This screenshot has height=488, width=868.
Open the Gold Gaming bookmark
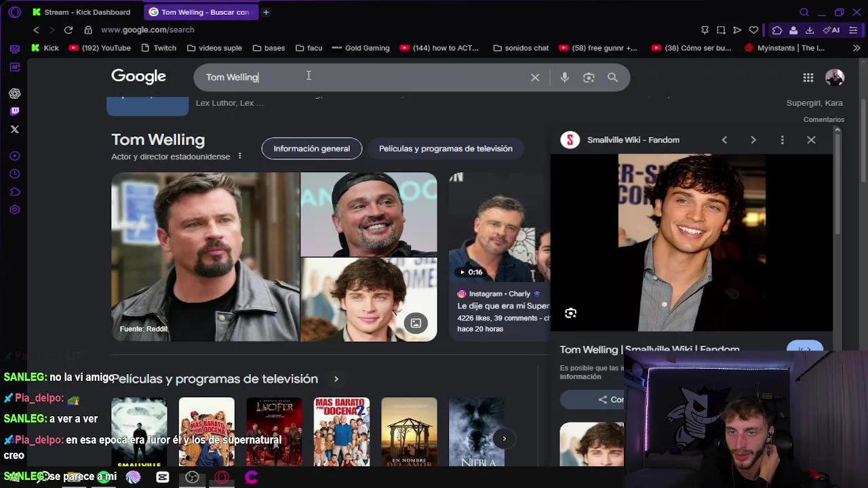pos(361,48)
